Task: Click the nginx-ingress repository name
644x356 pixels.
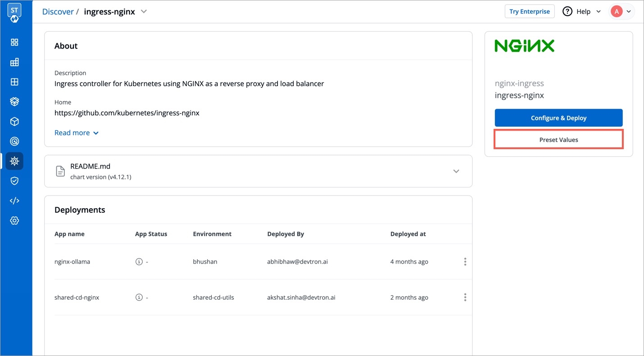Action: point(519,83)
